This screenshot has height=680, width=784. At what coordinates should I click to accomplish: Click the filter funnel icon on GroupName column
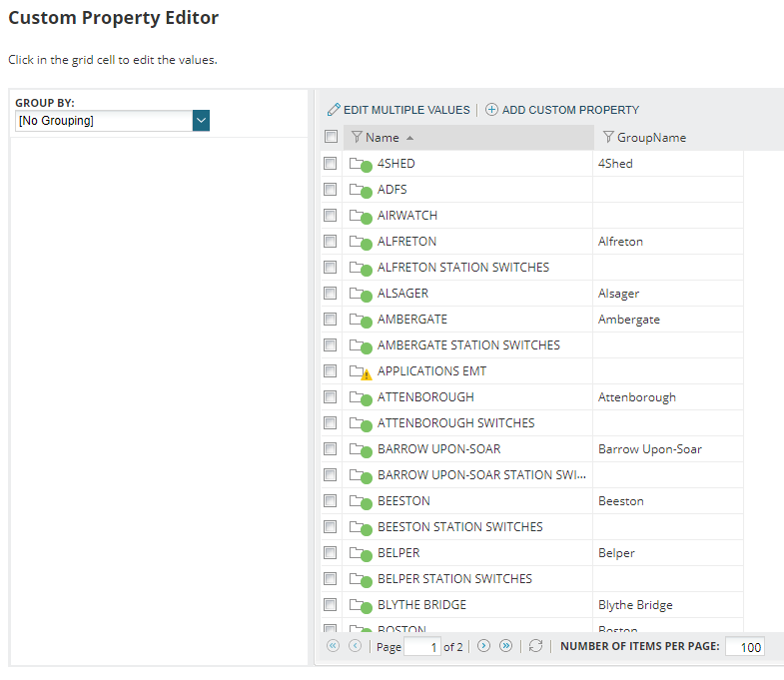[x=608, y=137]
